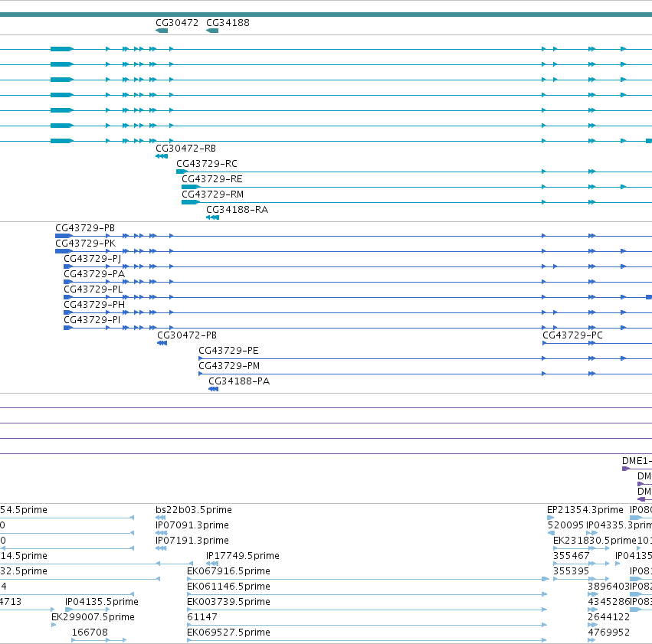Select EST EK299007.5prime label
The height and width of the screenshot is (644, 652).
pos(93,617)
